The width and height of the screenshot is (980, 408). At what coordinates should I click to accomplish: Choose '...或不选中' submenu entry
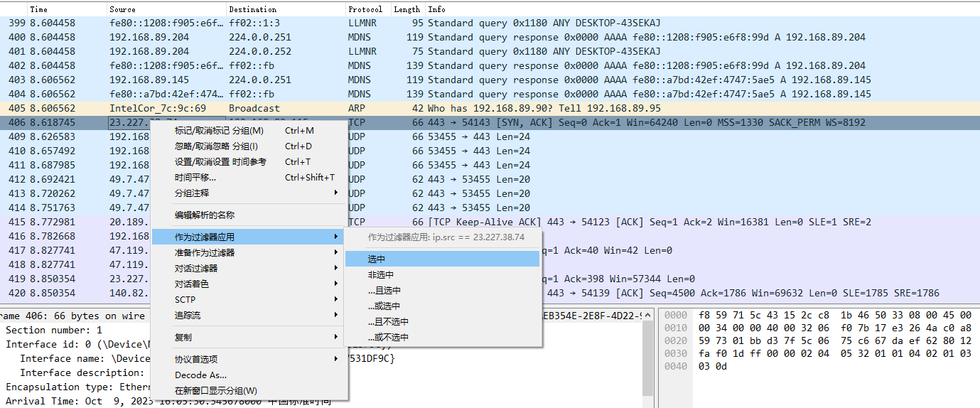388,338
